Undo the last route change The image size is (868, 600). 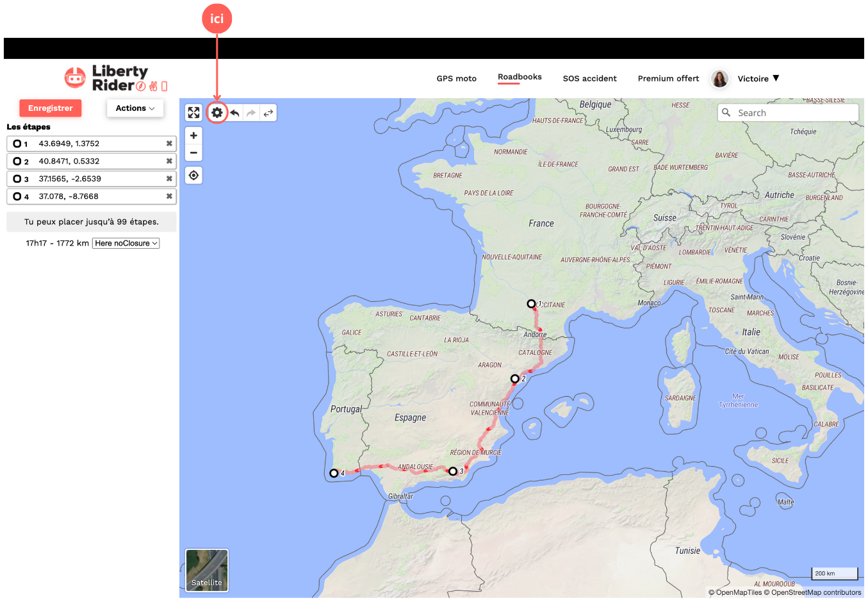(x=235, y=113)
